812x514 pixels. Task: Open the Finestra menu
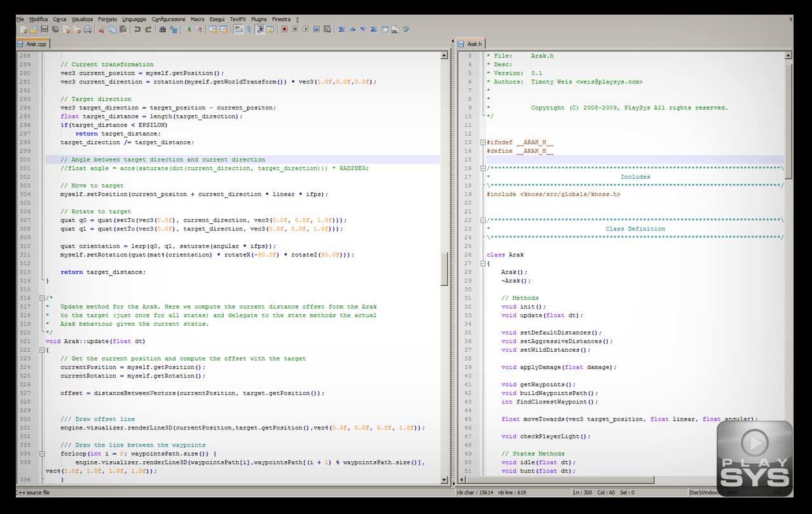point(281,19)
